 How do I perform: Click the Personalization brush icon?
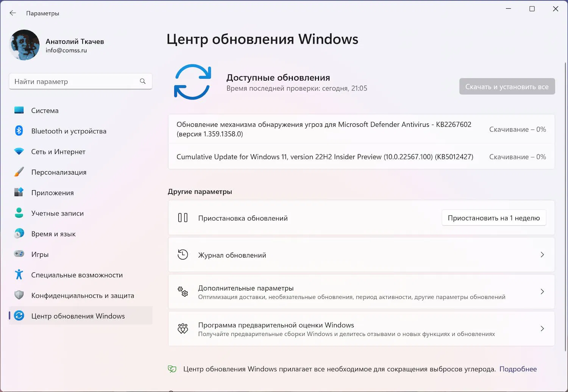19,172
